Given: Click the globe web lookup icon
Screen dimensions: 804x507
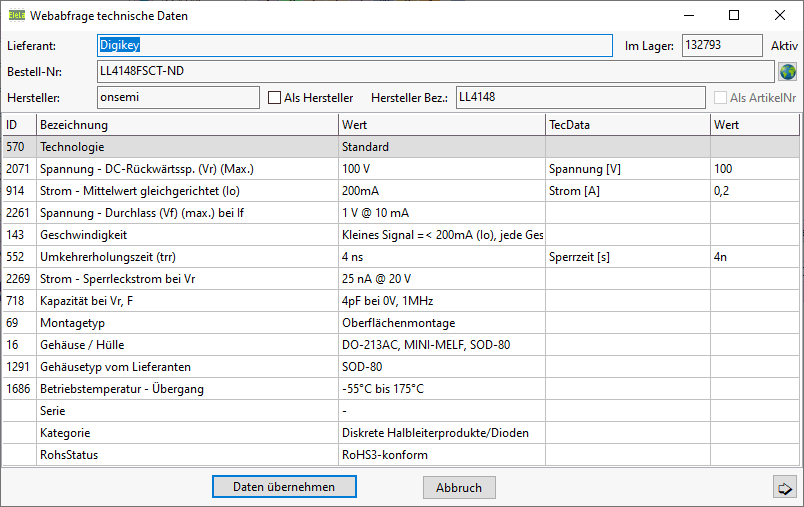Looking at the screenshot, I should (x=788, y=72).
